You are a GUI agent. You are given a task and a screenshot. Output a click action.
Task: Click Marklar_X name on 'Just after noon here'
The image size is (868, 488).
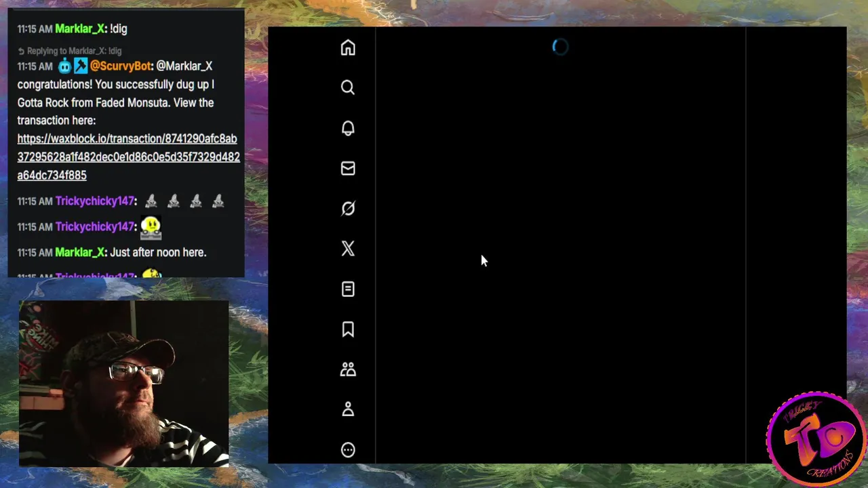click(x=80, y=252)
